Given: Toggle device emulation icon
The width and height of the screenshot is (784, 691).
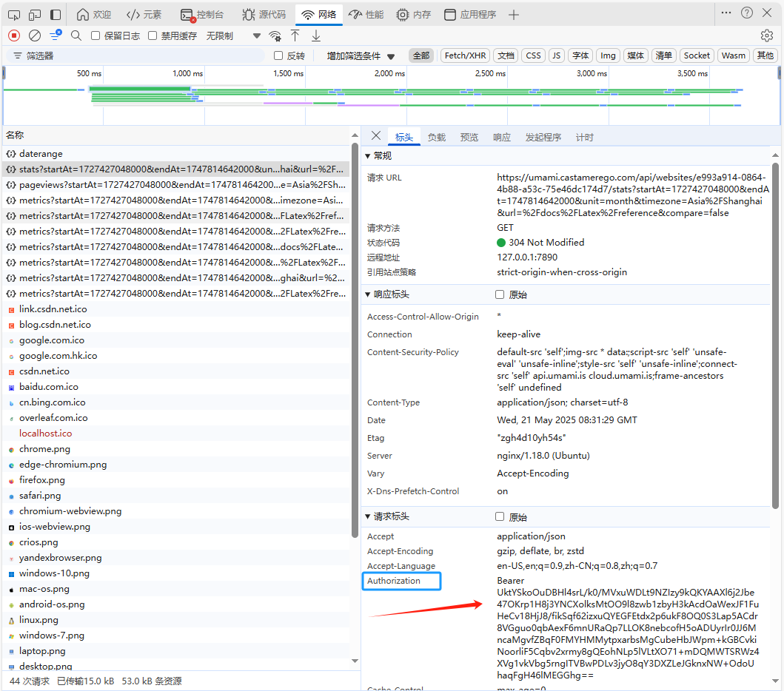Looking at the screenshot, I should (35, 15).
